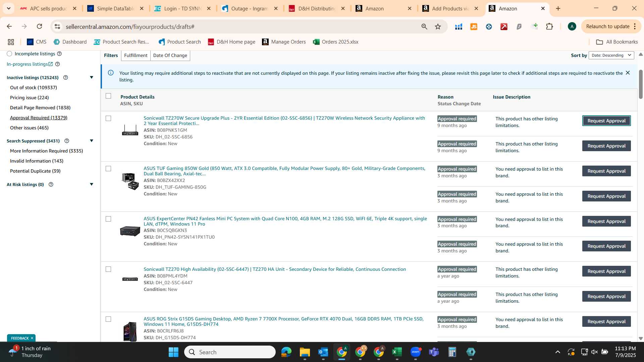Image resolution: width=644 pixels, height=362 pixels.
Task: Request Approval for first Sonicwall TZ270W row
Action: click(606, 121)
